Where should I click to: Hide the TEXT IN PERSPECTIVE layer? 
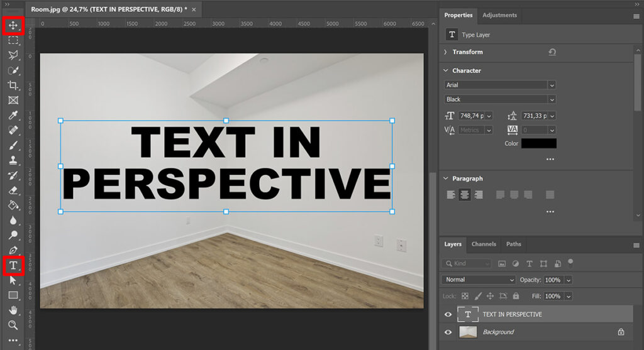(448, 314)
